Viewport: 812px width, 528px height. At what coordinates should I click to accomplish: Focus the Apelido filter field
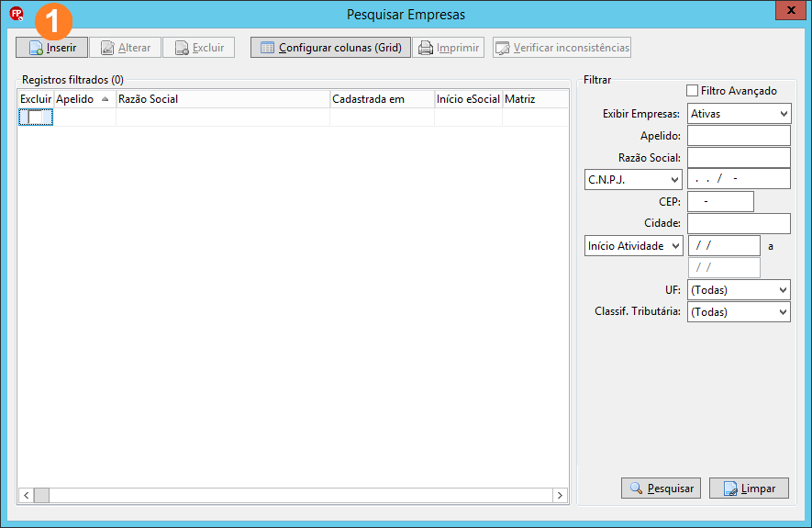(x=739, y=136)
